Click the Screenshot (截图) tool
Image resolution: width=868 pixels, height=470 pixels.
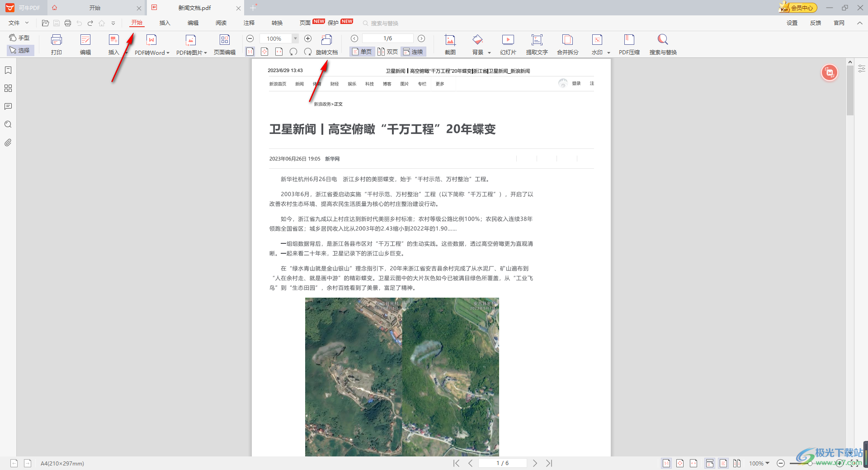click(x=450, y=45)
